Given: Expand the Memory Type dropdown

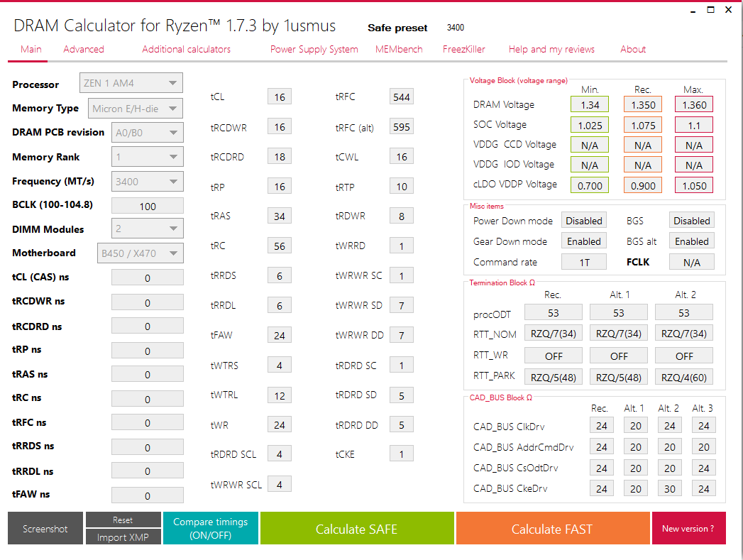Looking at the screenshot, I should tap(136, 109).
